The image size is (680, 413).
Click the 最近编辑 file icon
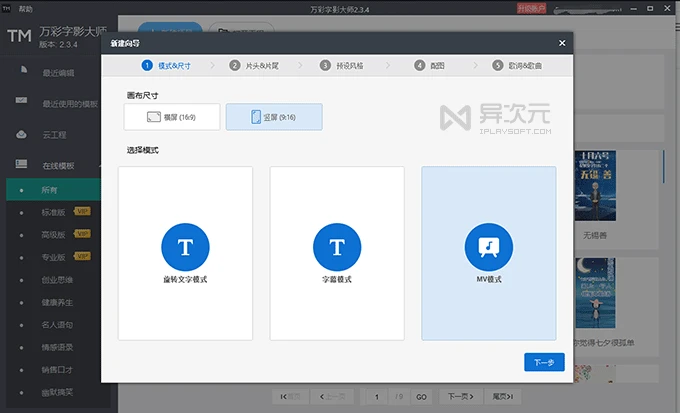pyautogui.click(x=23, y=69)
